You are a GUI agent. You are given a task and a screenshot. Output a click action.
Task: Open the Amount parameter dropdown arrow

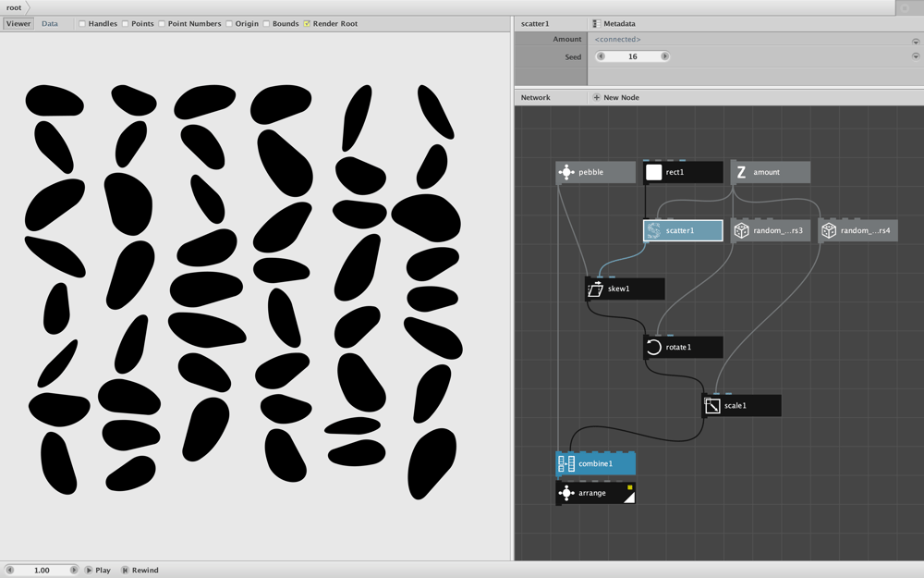[x=916, y=42]
